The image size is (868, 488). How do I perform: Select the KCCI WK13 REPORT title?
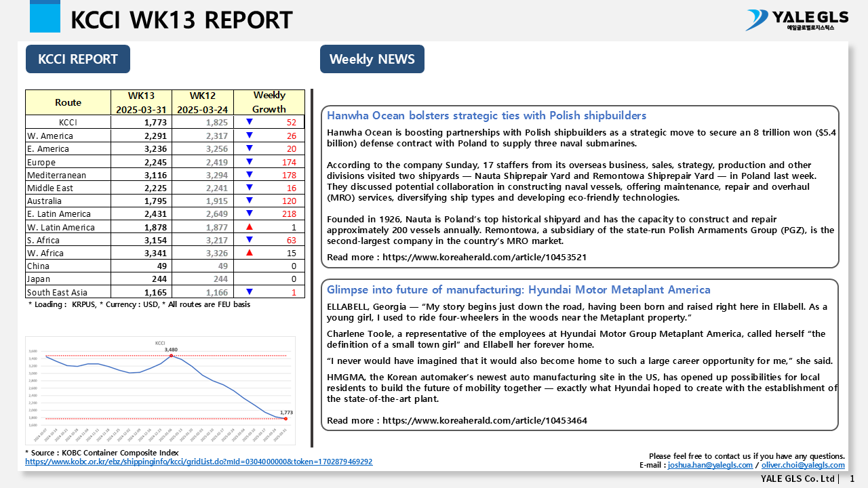point(182,20)
